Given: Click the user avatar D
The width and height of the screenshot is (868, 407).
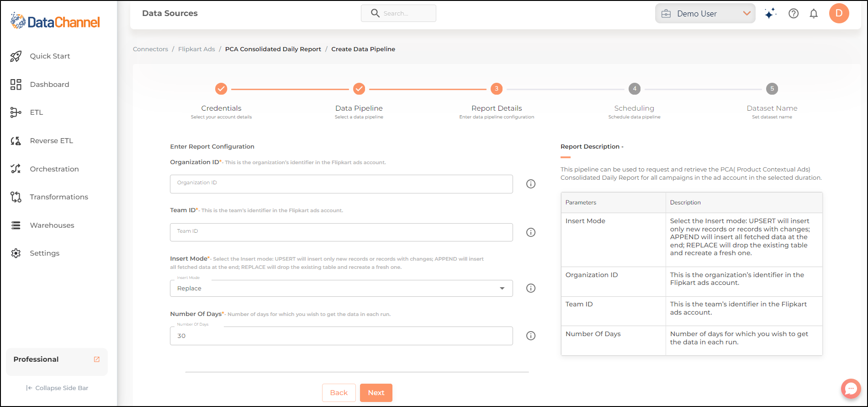Looking at the screenshot, I should (839, 13).
